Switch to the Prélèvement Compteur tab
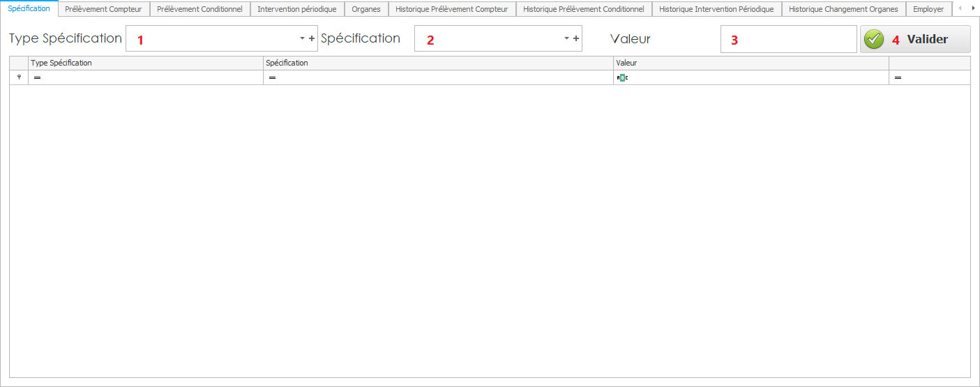The image size is (980, 387). coord(103,9)
